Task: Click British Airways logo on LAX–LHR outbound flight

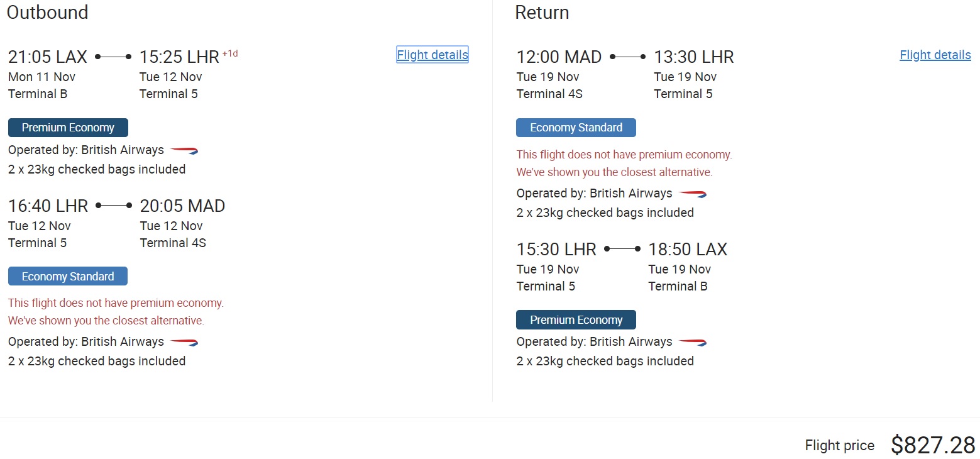Action: point(184,150)
